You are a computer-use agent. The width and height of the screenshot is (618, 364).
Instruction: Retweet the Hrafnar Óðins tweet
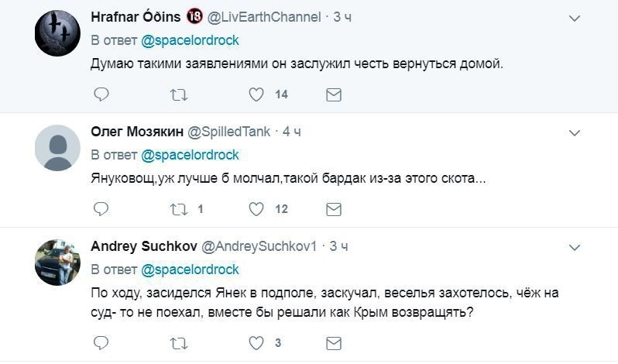tap(178, 94)
